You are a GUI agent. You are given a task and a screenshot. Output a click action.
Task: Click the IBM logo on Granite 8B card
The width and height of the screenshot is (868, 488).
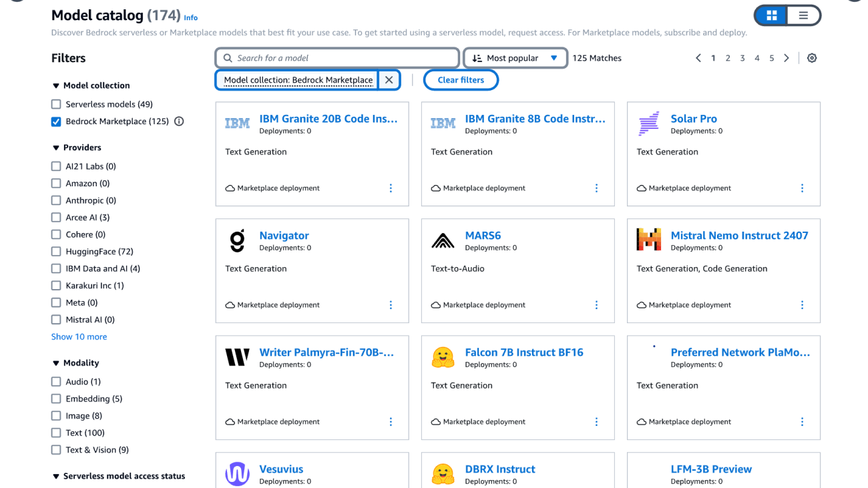pyautogui.click(x=443, y=124)
